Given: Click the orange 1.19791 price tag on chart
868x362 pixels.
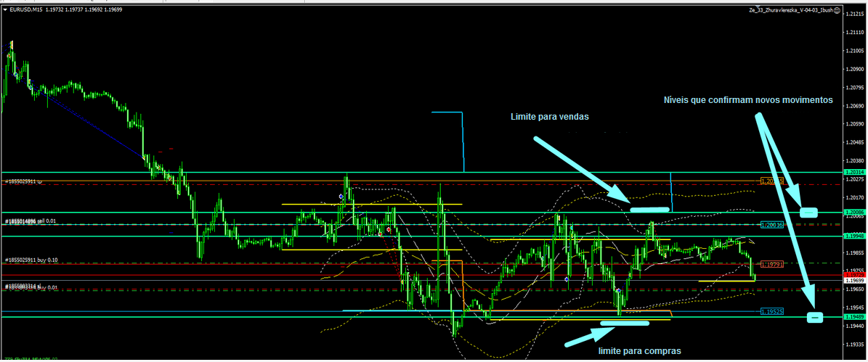Looking at the screenshot, I should pos(771,265).
